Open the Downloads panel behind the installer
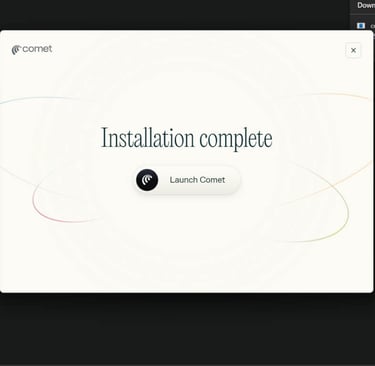The image size is (375, 366). [x=366, y=5]
